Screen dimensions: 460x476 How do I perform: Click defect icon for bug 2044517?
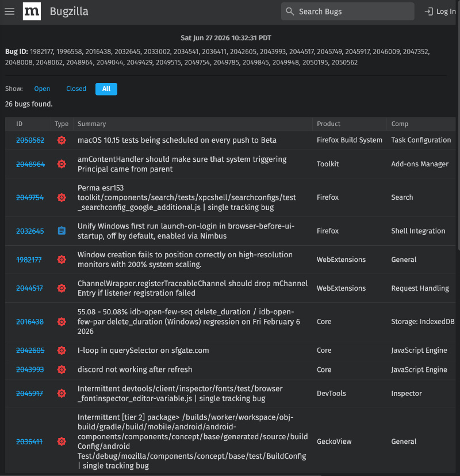coord(62,288)
